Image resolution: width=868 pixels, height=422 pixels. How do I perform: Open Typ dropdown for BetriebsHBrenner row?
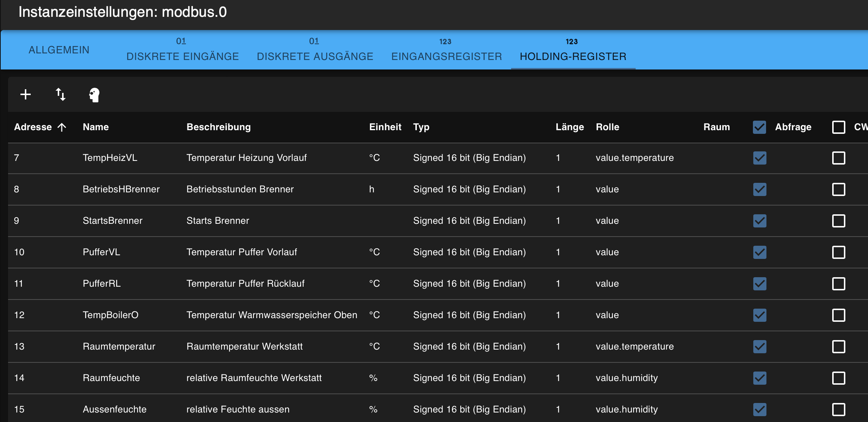(x=469, y=189)
